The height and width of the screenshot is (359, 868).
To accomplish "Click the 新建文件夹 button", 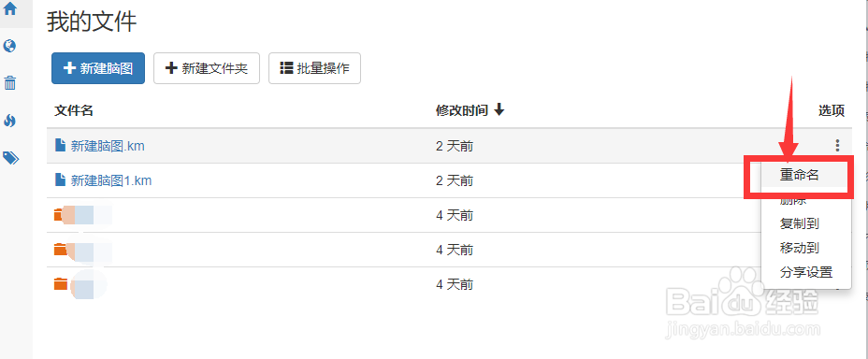I will click(x=207, y=68).
